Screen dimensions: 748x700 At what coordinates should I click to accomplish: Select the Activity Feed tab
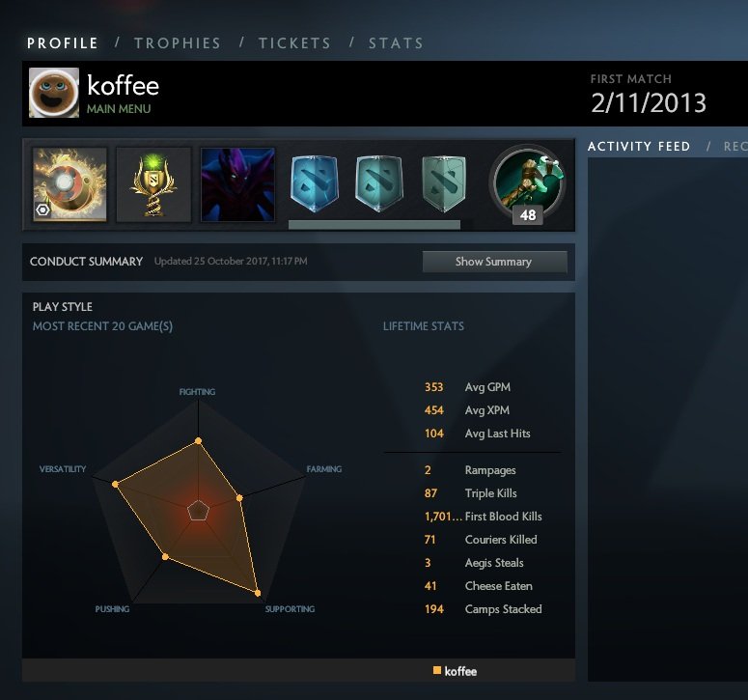click(x=639, y=147)
